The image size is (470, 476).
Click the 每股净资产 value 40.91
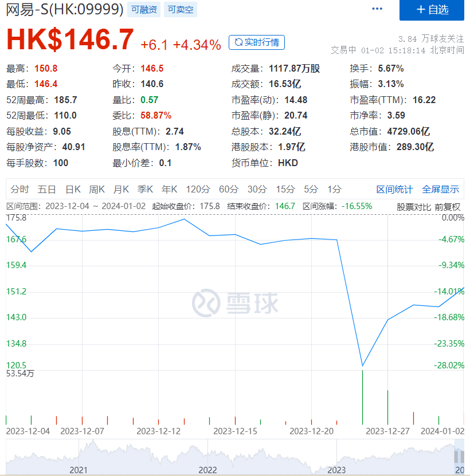(73, 147)
